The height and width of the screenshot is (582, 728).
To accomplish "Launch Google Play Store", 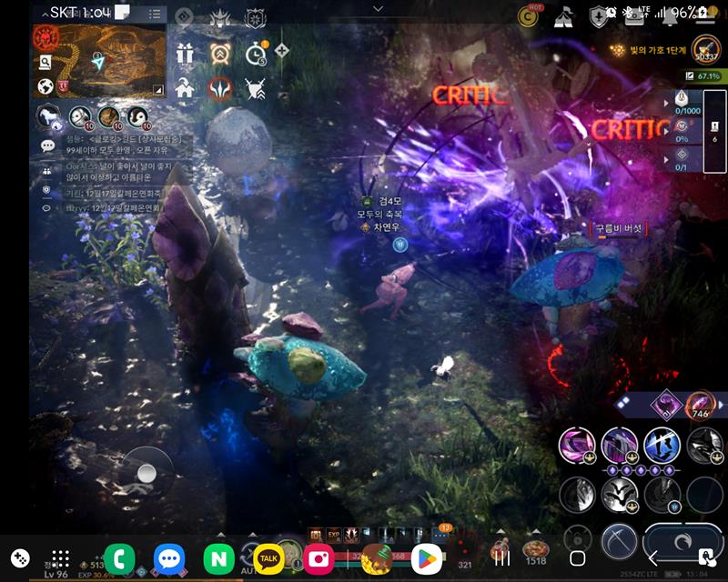I will [427, 559].
